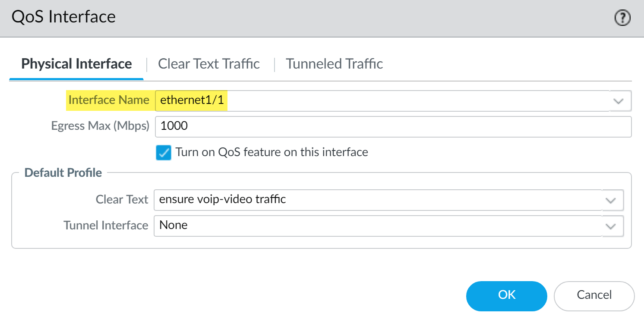The width and height of the screenshot is (644, 326).
Task: Click the Clear Text profile field value
Action: [x=378, y=200]
